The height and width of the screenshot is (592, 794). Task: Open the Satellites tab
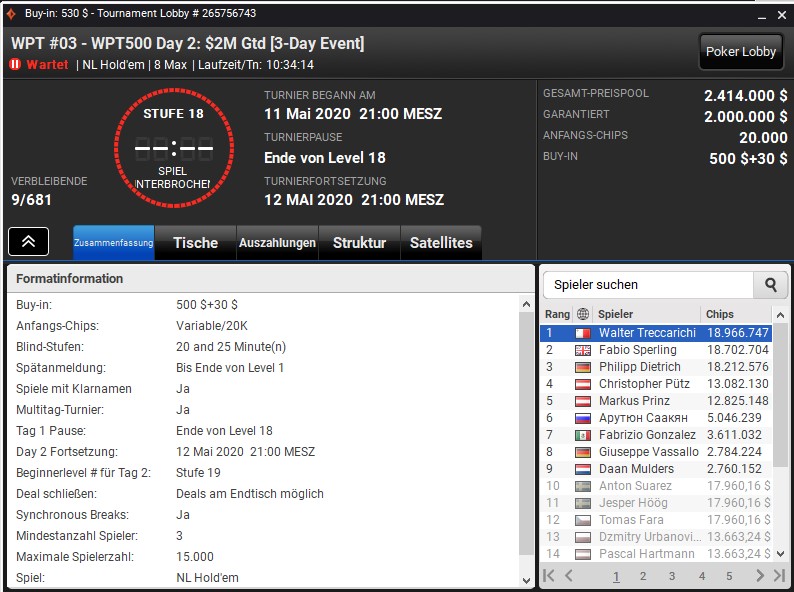[441, 243]
